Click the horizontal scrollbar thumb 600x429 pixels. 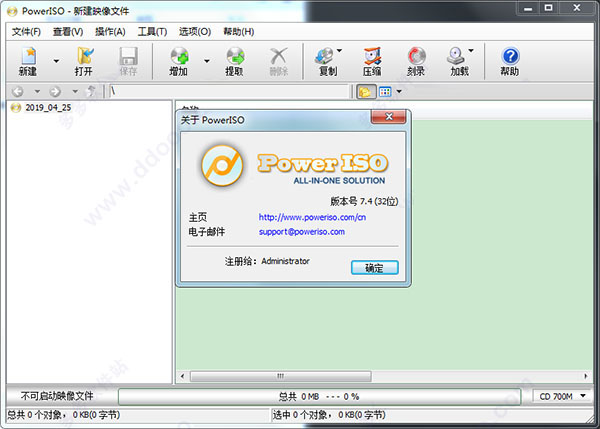[280, 376]
